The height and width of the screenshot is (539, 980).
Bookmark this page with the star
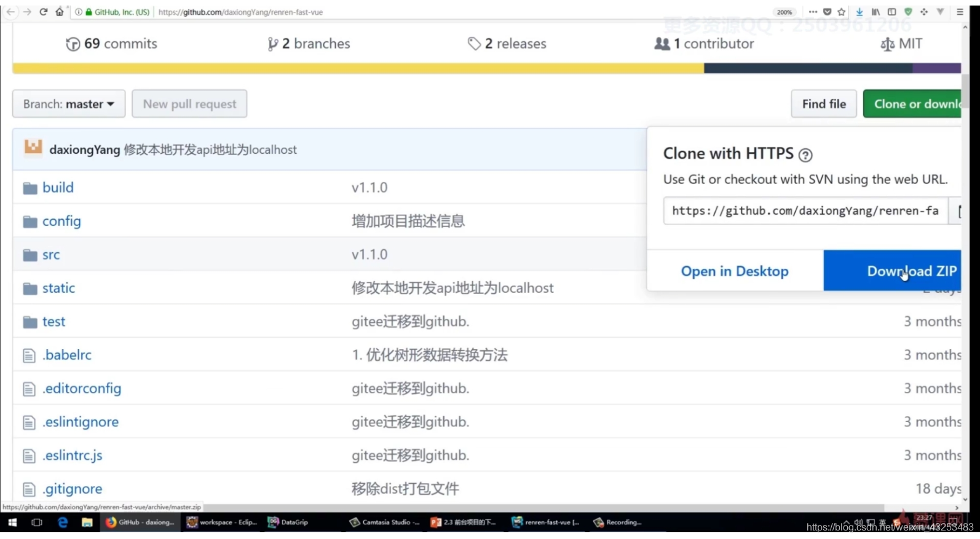[842, 12]
